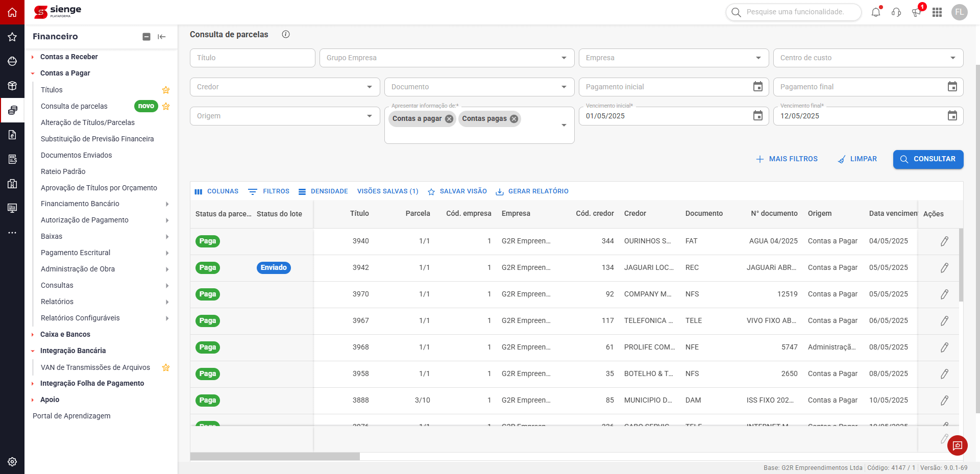Open Credor dropdown
The height and width of the screenshot is (474, 980).
[x=285, y=87]
